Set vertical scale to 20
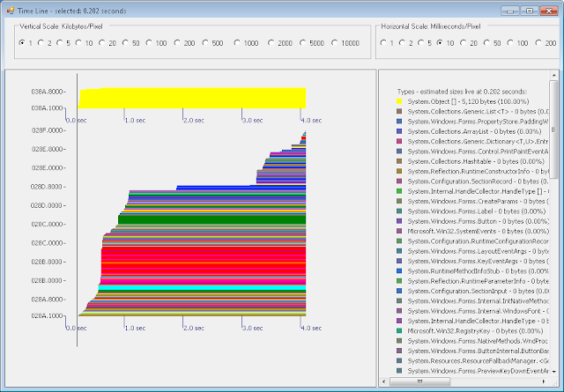Image resolution: width=564 pixels, height=392 pixels. click(x=102, y=43)
